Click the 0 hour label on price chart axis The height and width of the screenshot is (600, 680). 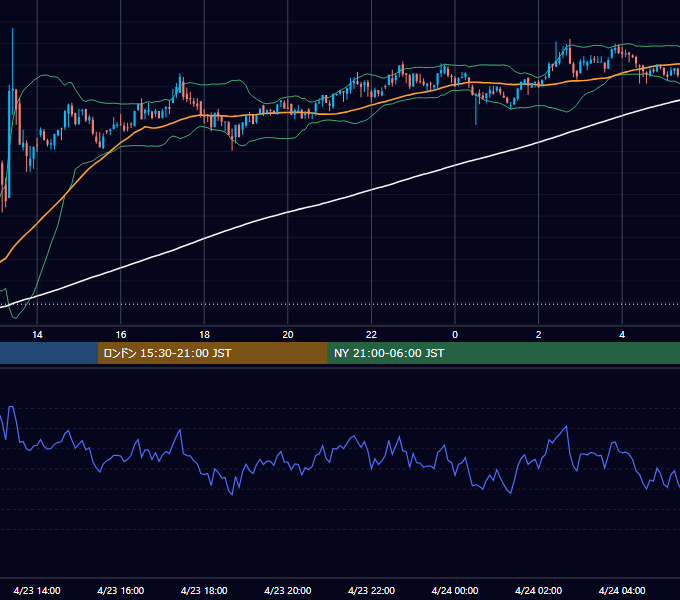(455, 335)
